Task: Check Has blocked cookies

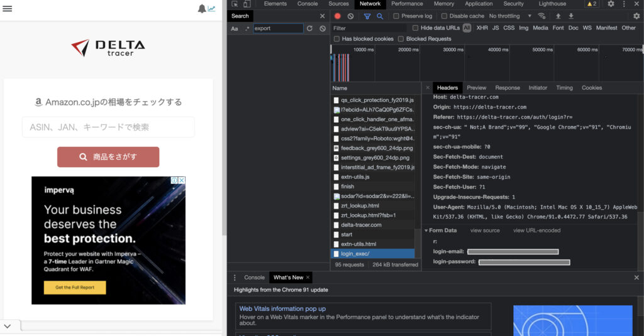Action: click(x=337, y=39)
